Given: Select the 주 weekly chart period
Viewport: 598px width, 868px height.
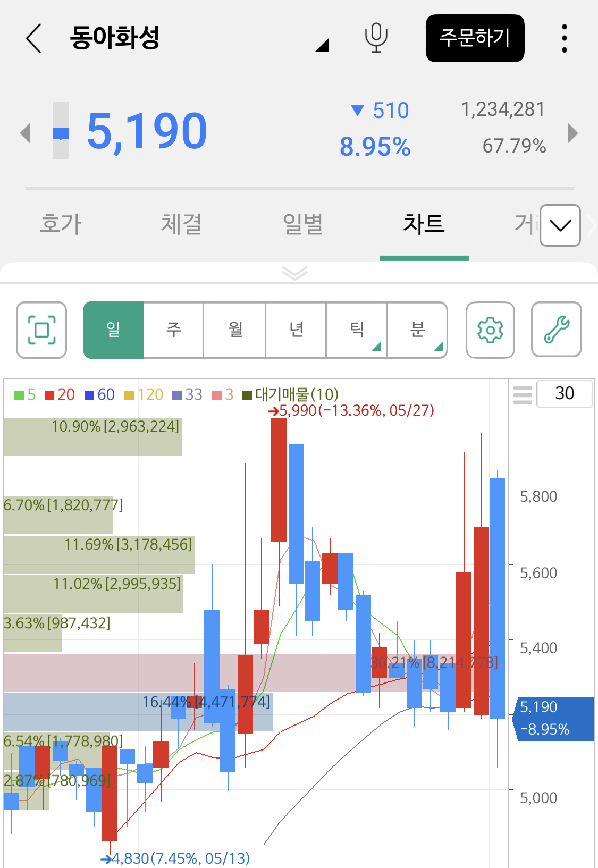Looking at the screenshot, I should tap(174, 330).
